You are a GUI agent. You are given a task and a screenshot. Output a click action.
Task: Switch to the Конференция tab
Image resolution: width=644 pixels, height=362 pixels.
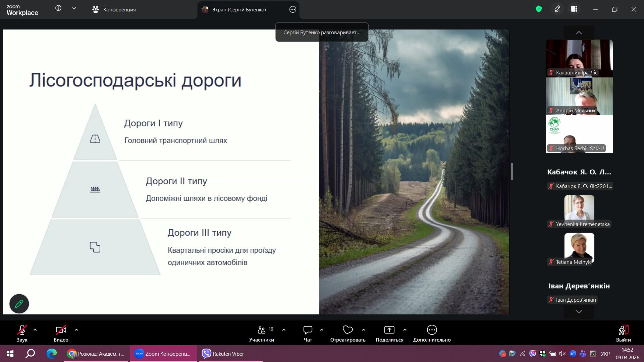tap(114, 10)
